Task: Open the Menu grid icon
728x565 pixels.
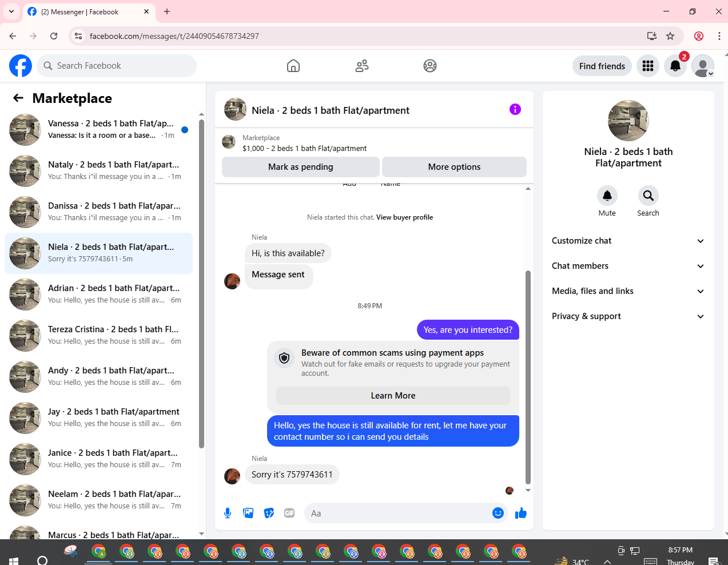Action: pos(648,66)
